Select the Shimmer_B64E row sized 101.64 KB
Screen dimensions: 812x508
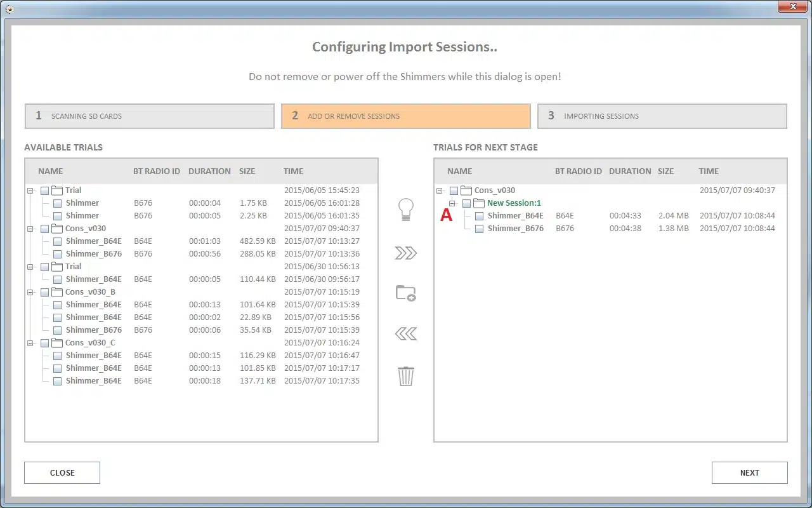point(202,305)
